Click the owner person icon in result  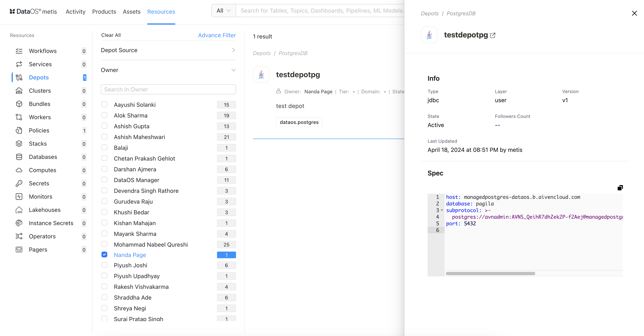(279, 91)
